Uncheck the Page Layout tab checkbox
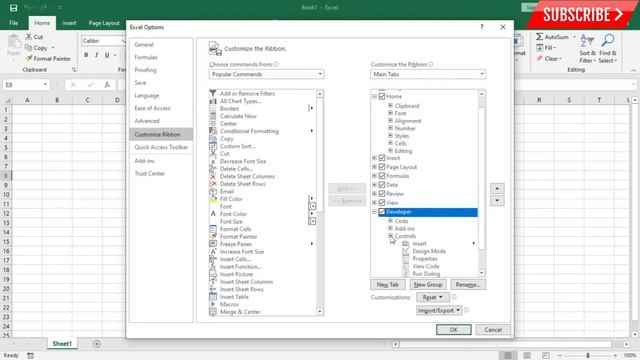 click(x=382, y=167)
